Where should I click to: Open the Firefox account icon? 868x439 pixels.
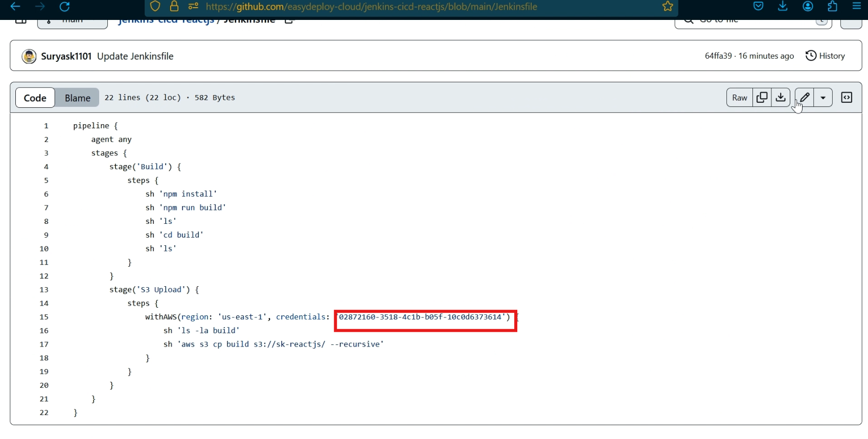click(808, 6)
